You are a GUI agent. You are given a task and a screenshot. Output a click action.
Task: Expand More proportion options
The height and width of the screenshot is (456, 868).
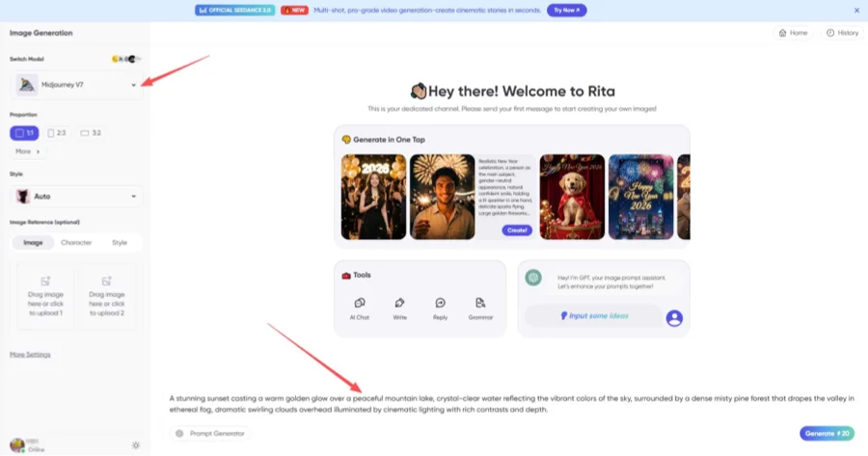point(28,151)
